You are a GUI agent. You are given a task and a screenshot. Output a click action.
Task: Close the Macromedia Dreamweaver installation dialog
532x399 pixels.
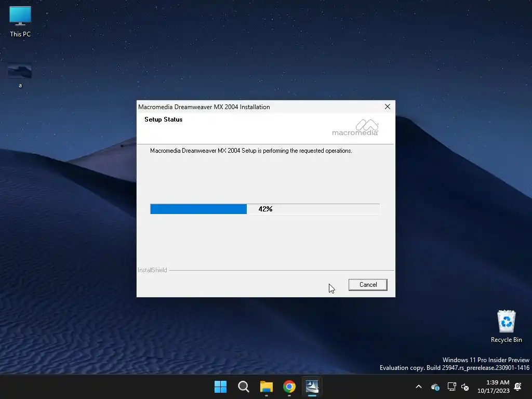click(388, 107)
